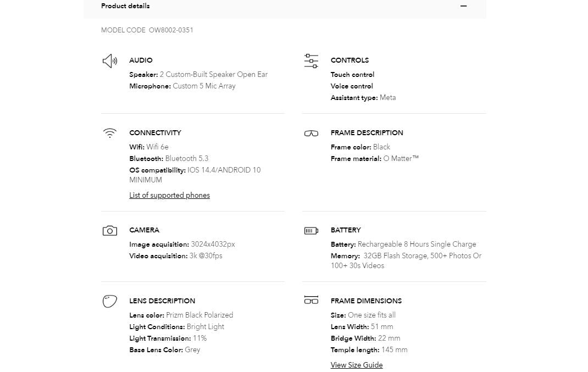The height and width of the screenshot is (372, 588).
Task: Click the Touch control label
Action: click(x=352, y=75)
